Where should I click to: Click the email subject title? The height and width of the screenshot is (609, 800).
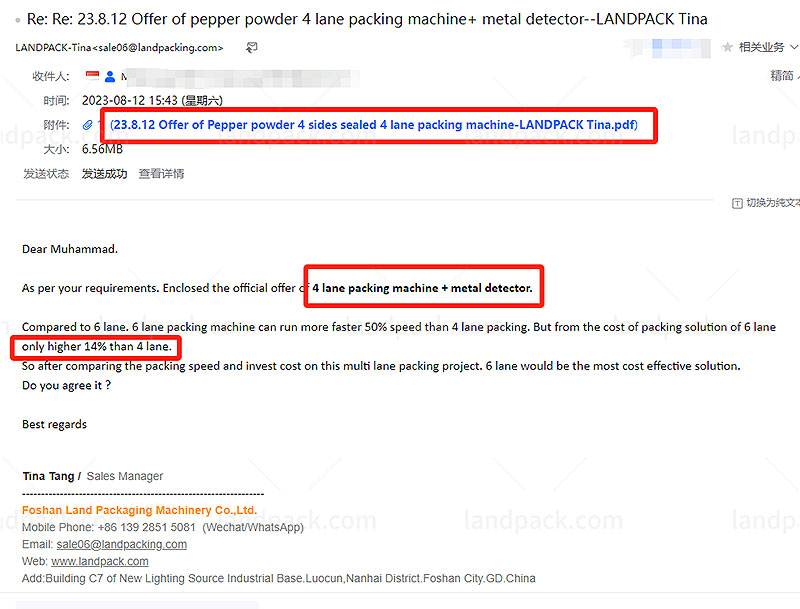(x=368, y=19)
